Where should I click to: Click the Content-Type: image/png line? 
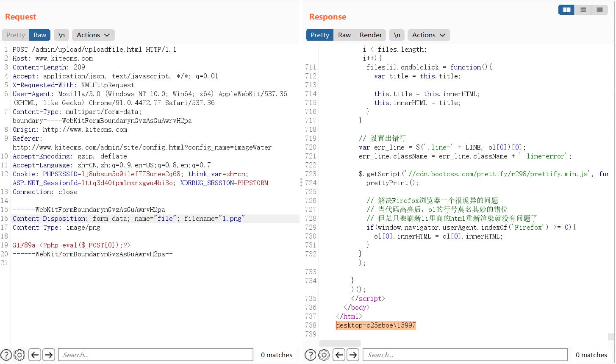pos(56,227)
